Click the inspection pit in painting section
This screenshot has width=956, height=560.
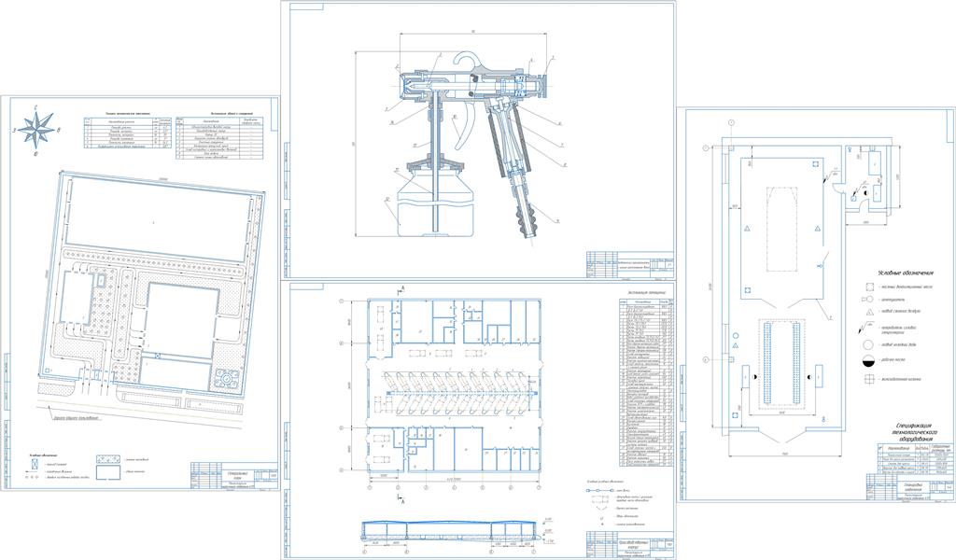(x=781, y=363)
